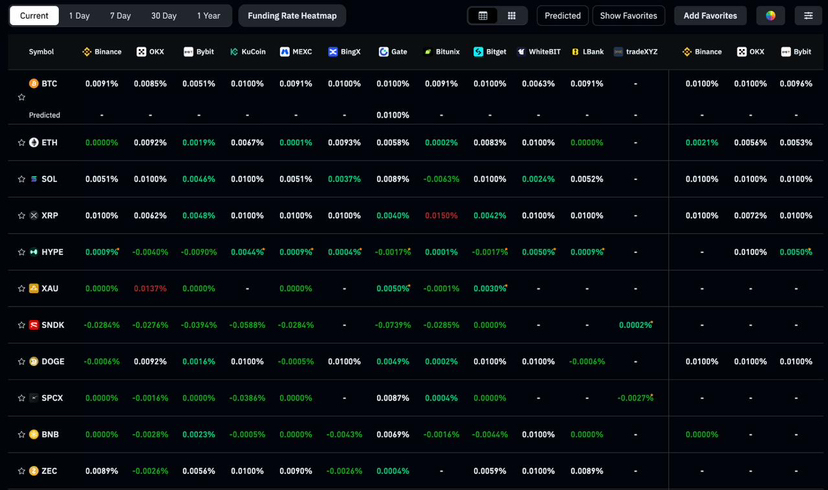Click the ZEC coin icon

(34, 470)
